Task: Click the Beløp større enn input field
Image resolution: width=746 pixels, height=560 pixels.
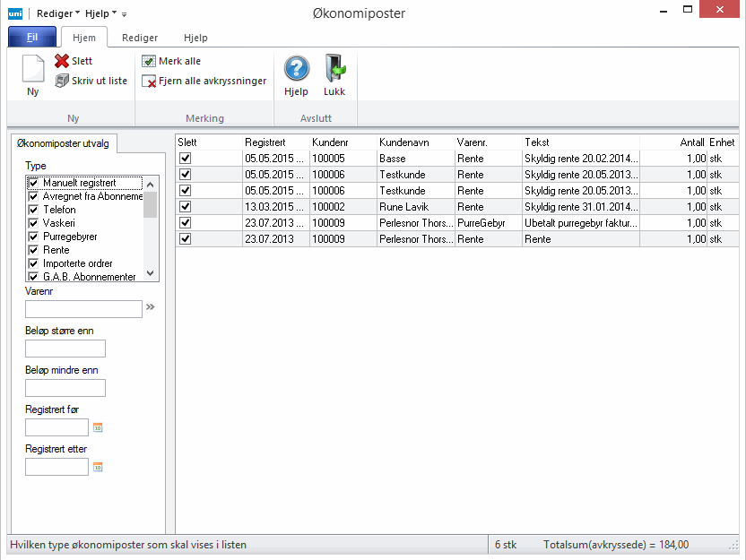Action: (x=65, y=349)
